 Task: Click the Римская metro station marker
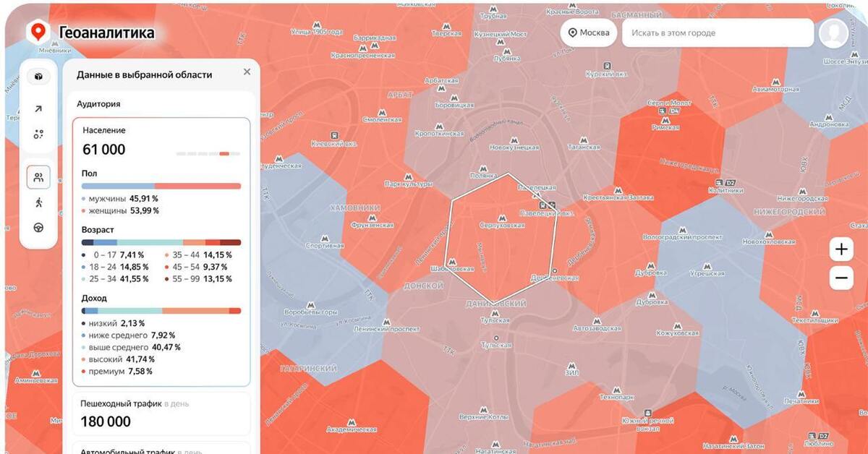tap(665, 119)
